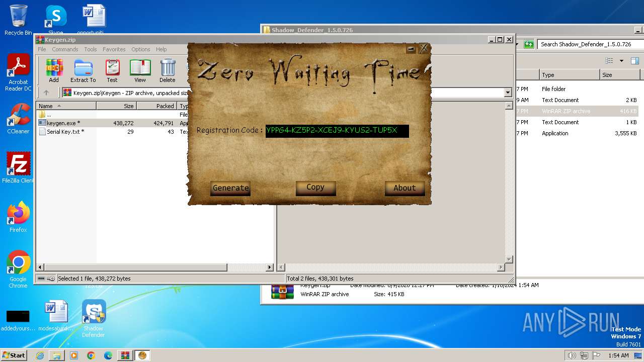Click the Generate button in keygen window
Image resolution: width=644 pixels, height=362 pixels.
230,188
